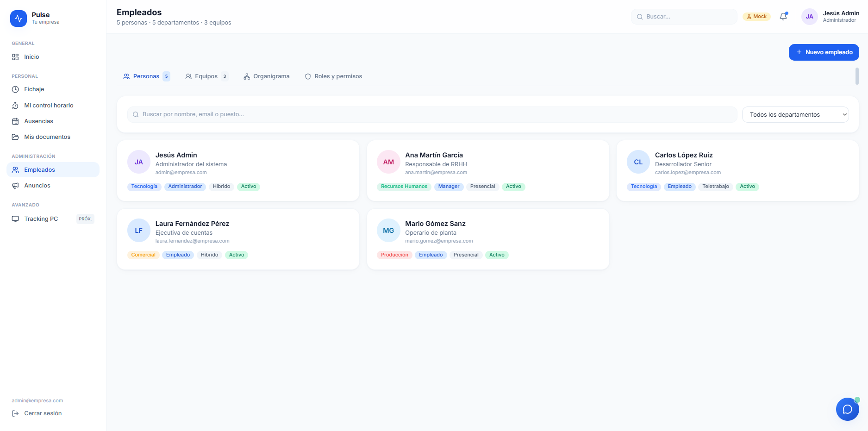Go to Mi control horario
This screenshot has width=868, height=431.
tap(53, 106)
